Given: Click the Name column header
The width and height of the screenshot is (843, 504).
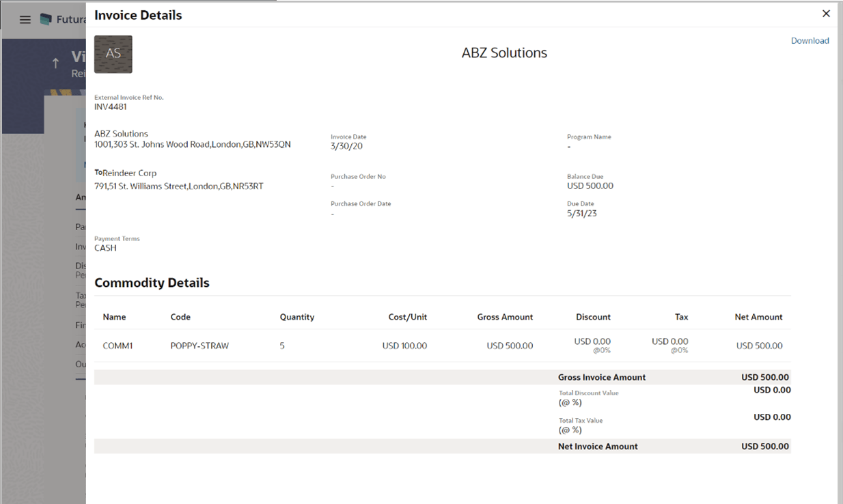Looking at the screenshot, I should 115,317.
